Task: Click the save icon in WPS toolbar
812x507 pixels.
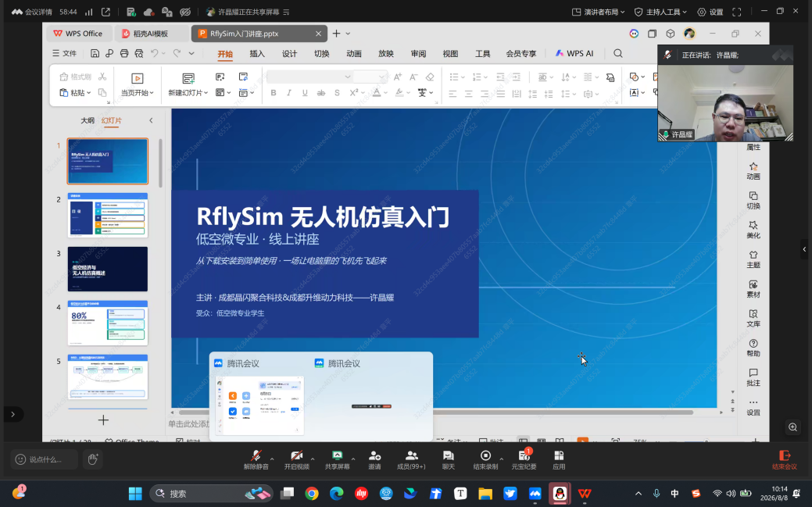Action: tap(95, 53)
